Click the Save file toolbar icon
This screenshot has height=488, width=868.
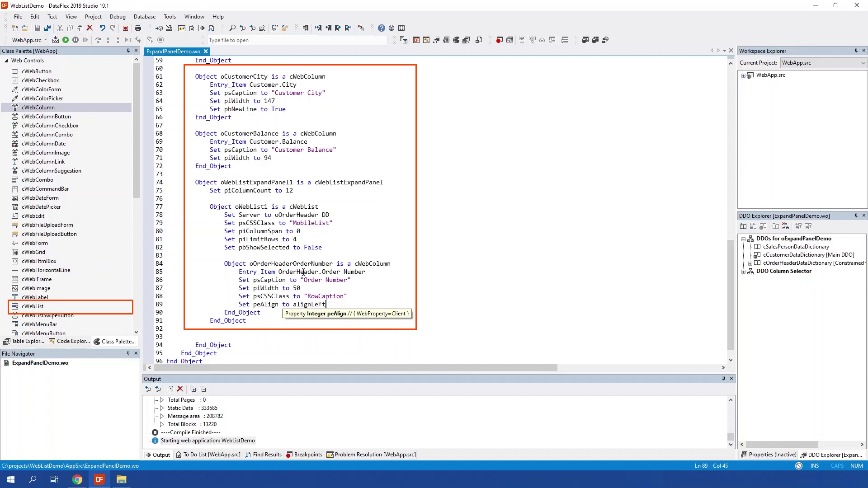(x=38, y=28)
